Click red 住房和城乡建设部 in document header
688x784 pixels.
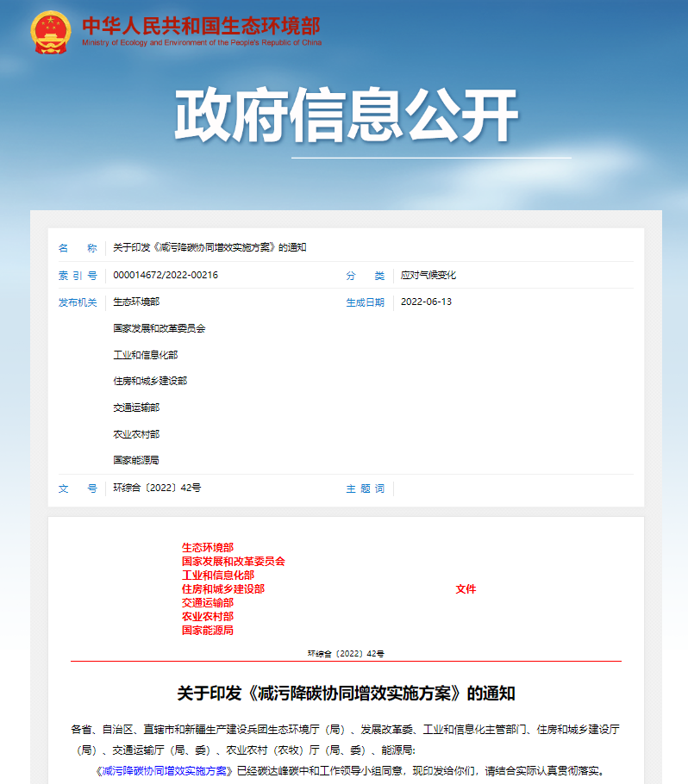pos(223,589)
